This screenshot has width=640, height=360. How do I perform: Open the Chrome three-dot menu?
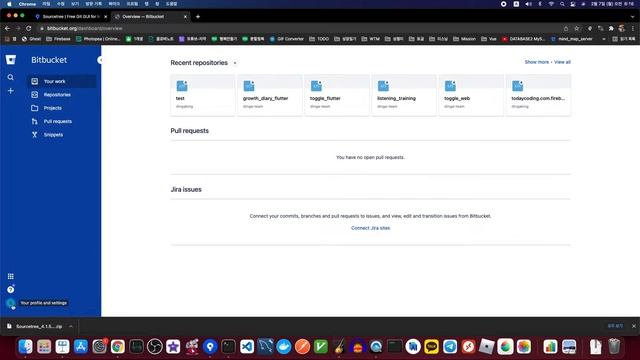633,28
